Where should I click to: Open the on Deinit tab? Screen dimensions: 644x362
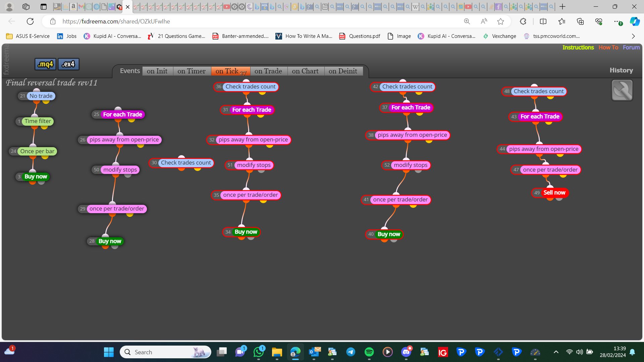tap(343, 71)
